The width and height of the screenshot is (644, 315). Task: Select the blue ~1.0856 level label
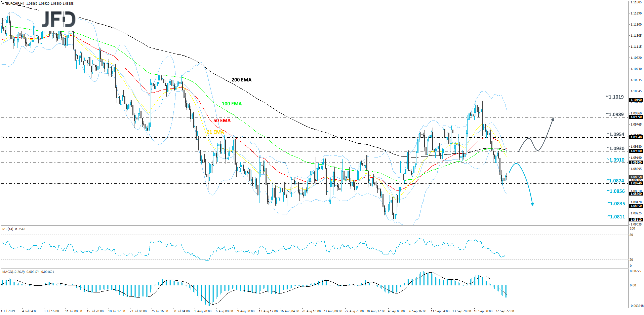616,191
